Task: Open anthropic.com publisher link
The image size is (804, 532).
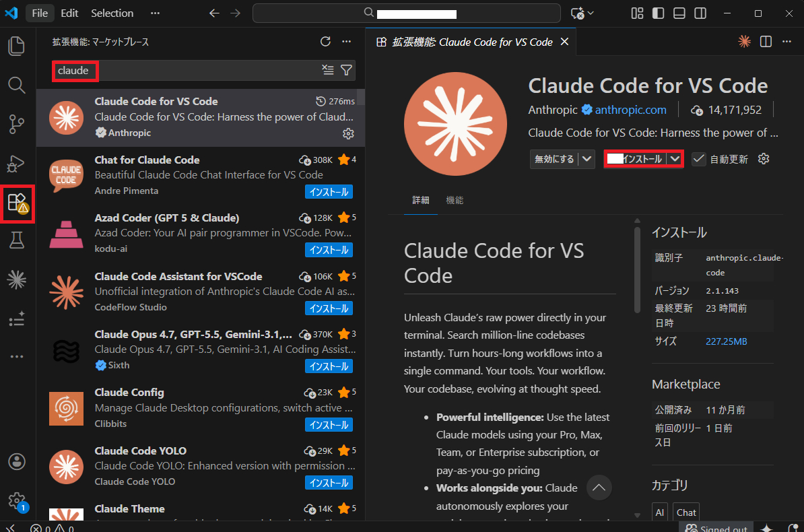Action: point(630,110)
